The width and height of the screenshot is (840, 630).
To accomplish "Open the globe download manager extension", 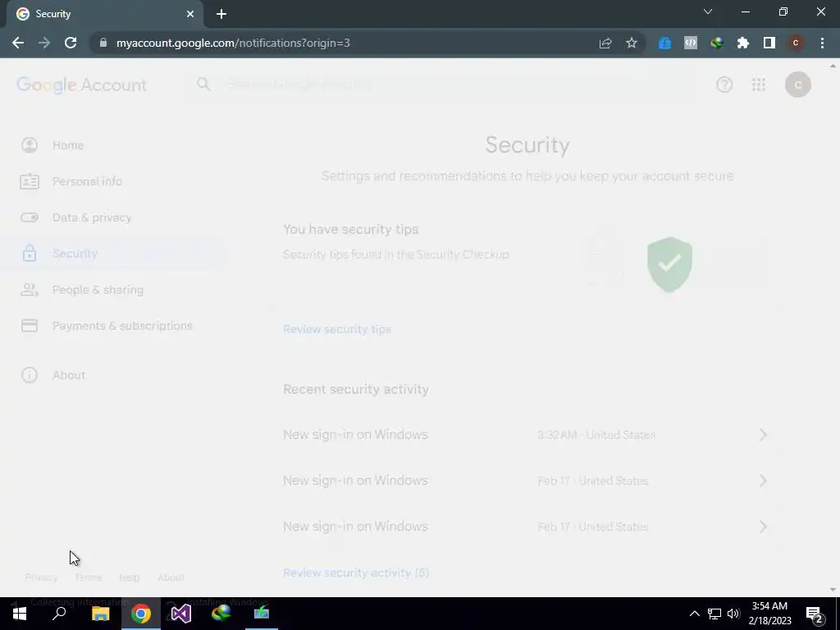I will (x=717, y=43).
